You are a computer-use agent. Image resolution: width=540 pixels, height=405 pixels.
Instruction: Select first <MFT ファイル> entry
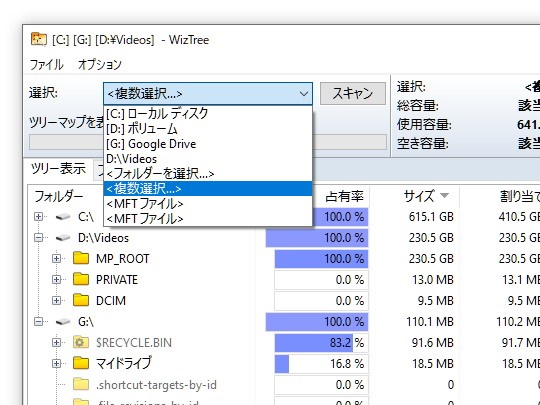pos(208,204)
